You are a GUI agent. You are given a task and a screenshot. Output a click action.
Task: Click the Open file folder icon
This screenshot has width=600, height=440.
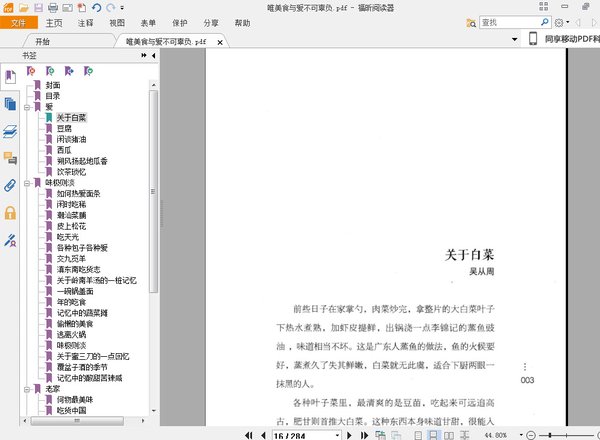click(x=24, y=7)
